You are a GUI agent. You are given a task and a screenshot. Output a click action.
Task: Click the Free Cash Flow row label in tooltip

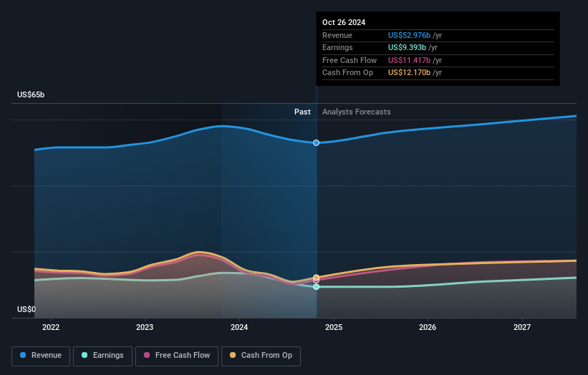coord(350,60)
